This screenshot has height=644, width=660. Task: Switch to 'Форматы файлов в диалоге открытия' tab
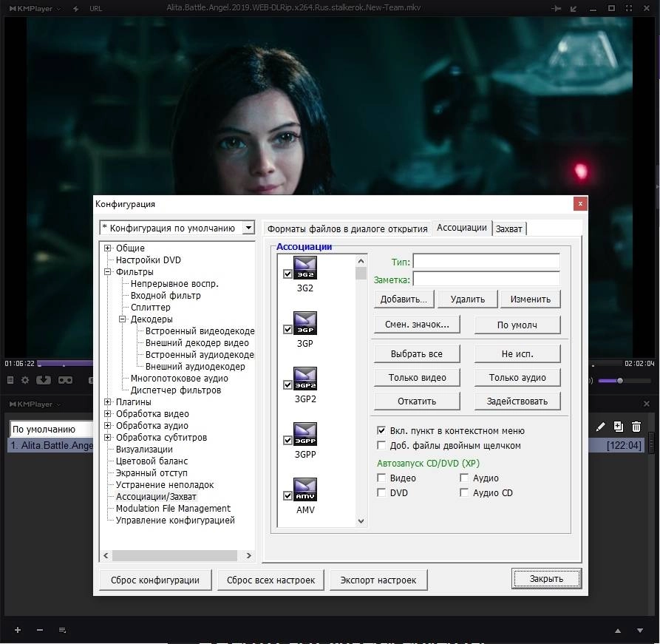(347, 228)
